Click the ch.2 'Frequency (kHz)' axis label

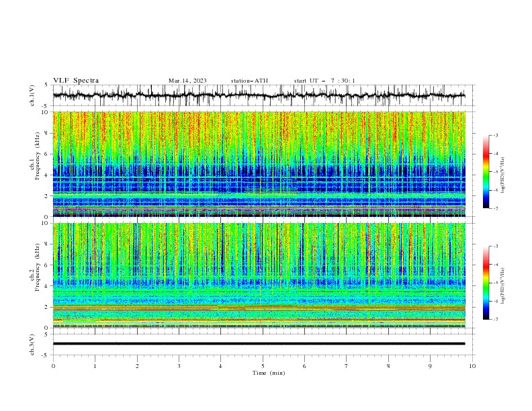[x=37, y=267]
